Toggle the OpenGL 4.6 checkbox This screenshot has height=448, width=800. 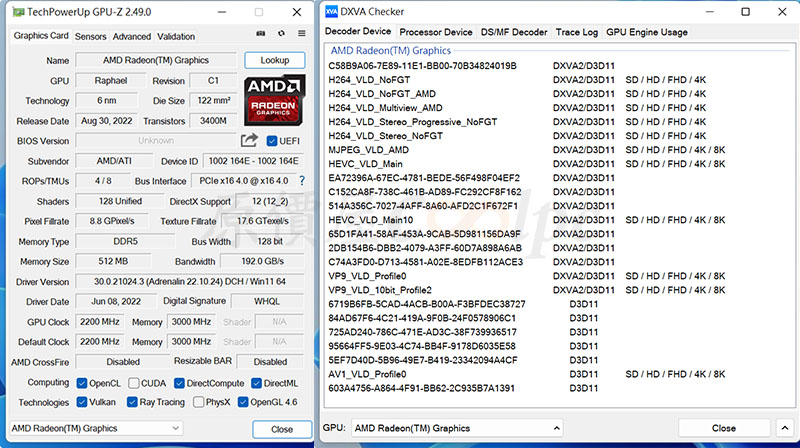pos(243,402)
